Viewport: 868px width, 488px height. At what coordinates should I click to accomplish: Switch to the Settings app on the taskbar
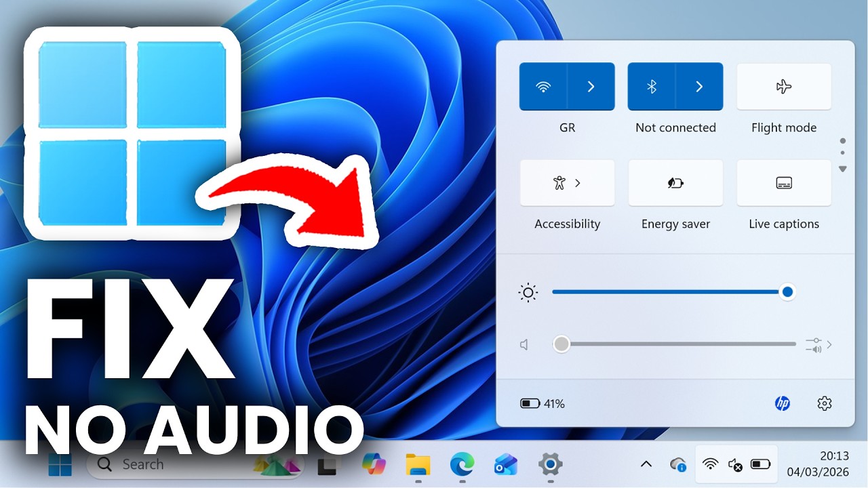(550, 464)
